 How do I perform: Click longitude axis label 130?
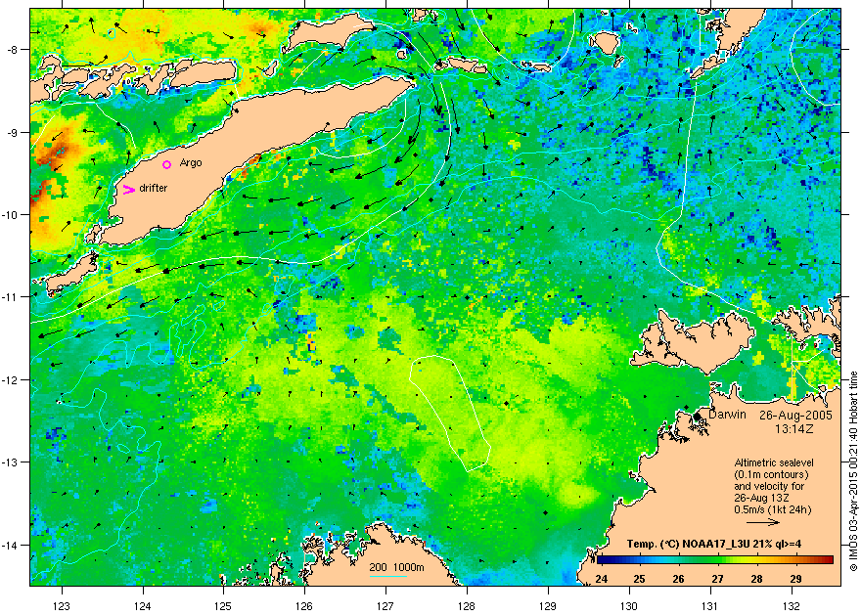(629, 606)
